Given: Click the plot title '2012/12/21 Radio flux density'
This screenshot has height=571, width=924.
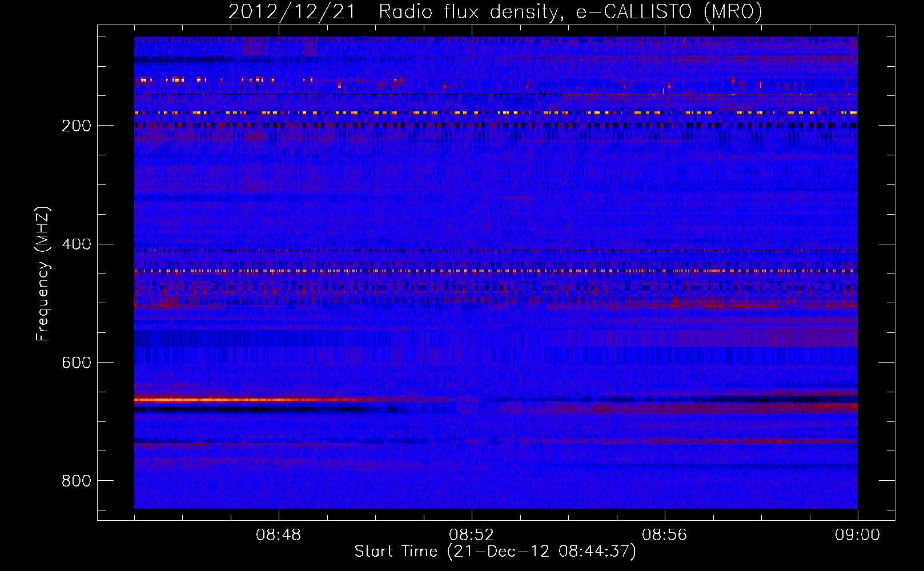Looking at the screenshot, I should (x=495, y=11).
